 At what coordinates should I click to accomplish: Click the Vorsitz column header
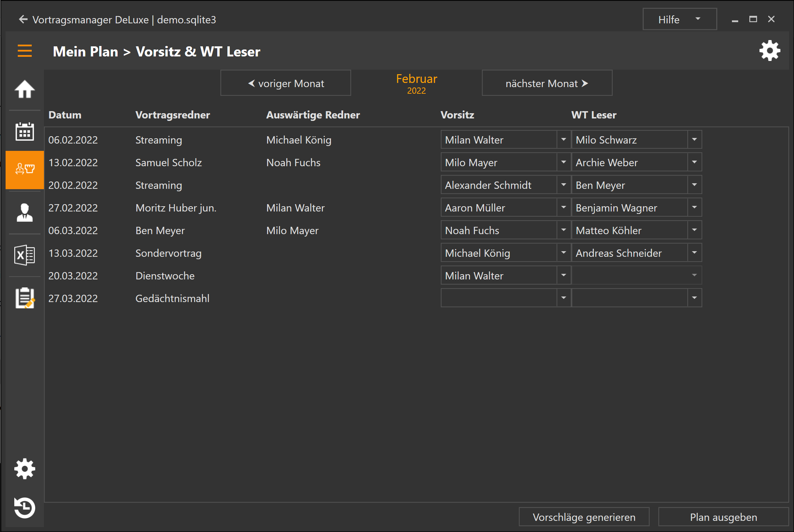click(457, 115)
